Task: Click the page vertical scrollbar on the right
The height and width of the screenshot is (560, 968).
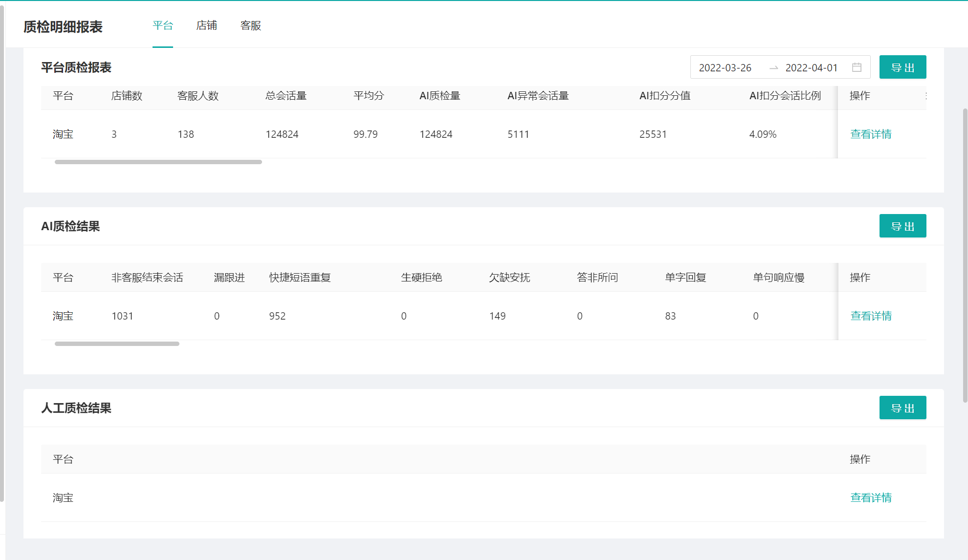Action: (965, 255)
